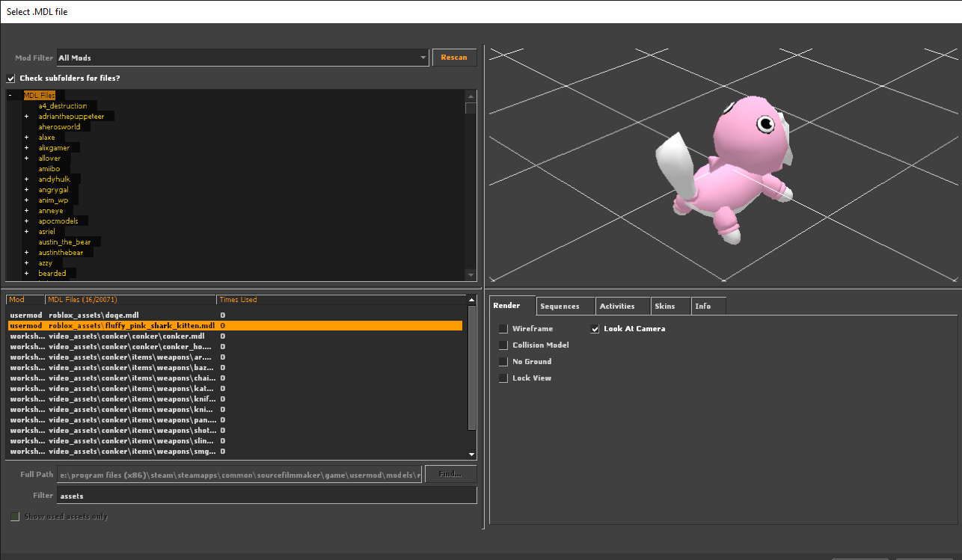The width and height of the screenshot is (962, 560).
Task: Click the Full Path field
Action: point(239,474)
